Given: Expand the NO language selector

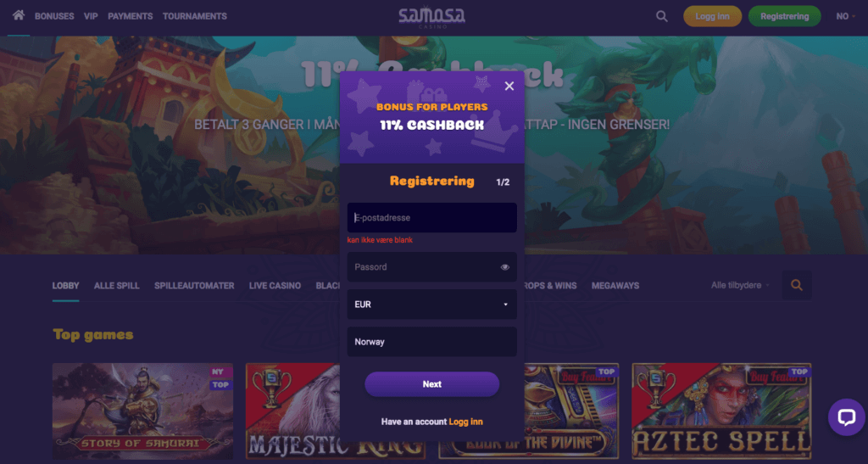Looking at the screenshot, I should [x=845, y=16].
